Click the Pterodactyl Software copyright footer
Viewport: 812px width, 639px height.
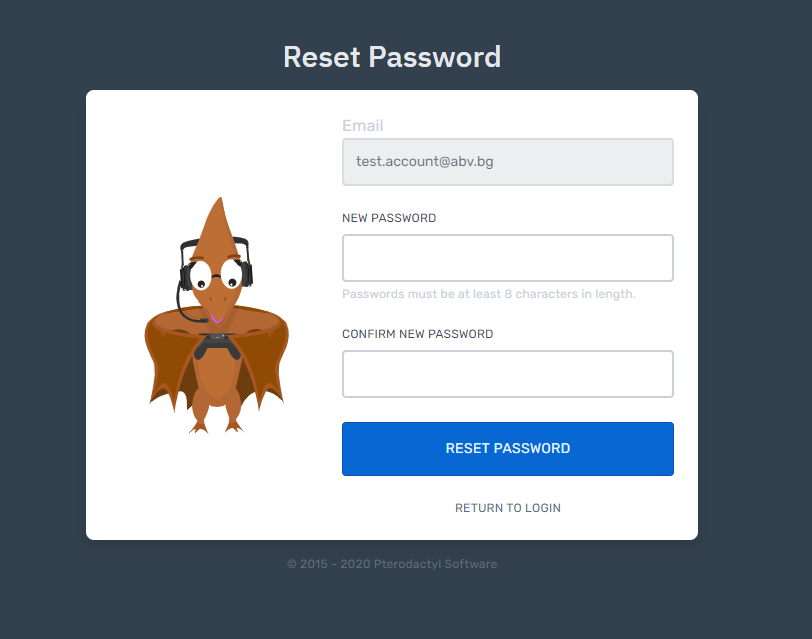pos(392,564)
